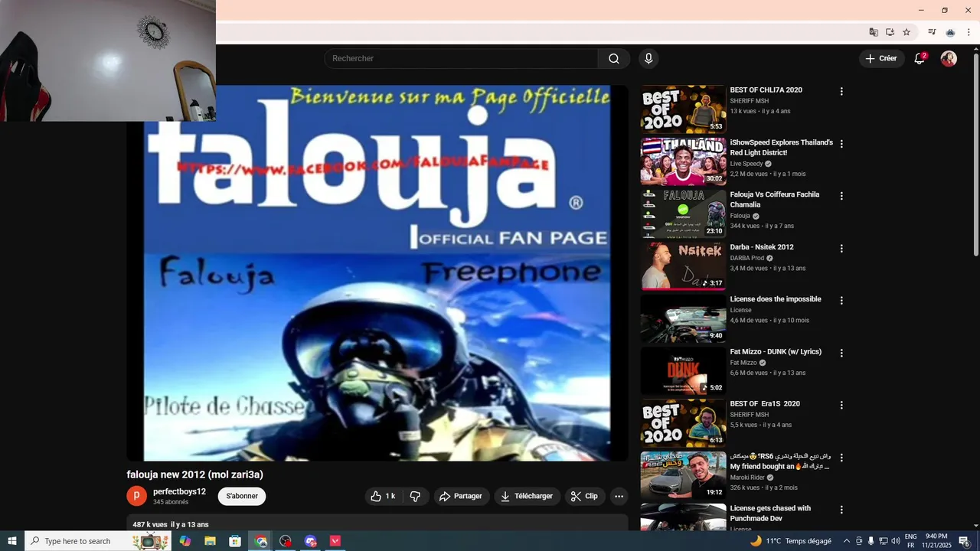
Task: Open Windows Start menu
Action: [x=12, y=541]
